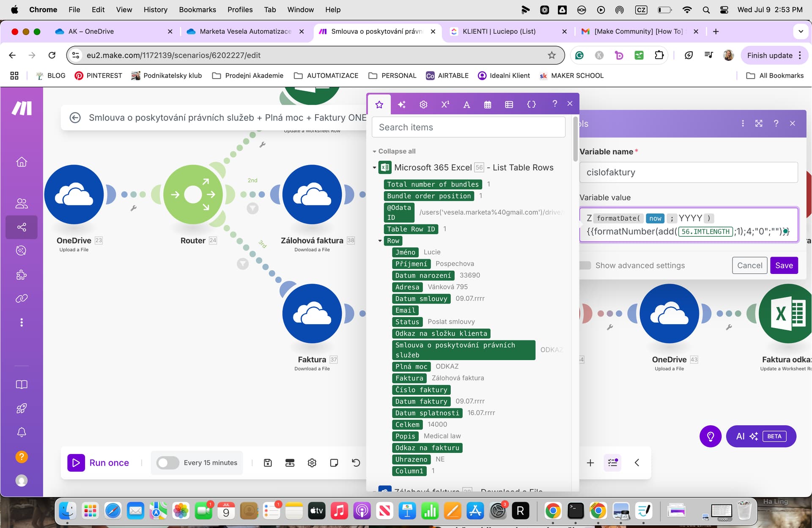812x528 pixels.
Task: Toggle the Every 15 minutes scheduling switch
Action: click(167, 463)
